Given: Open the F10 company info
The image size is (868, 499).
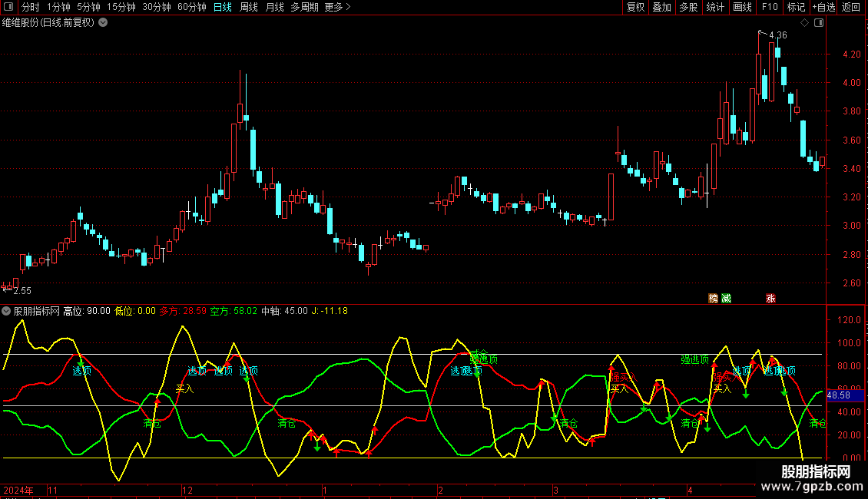Looking at the screenshot, I should [x=769, y=8].
